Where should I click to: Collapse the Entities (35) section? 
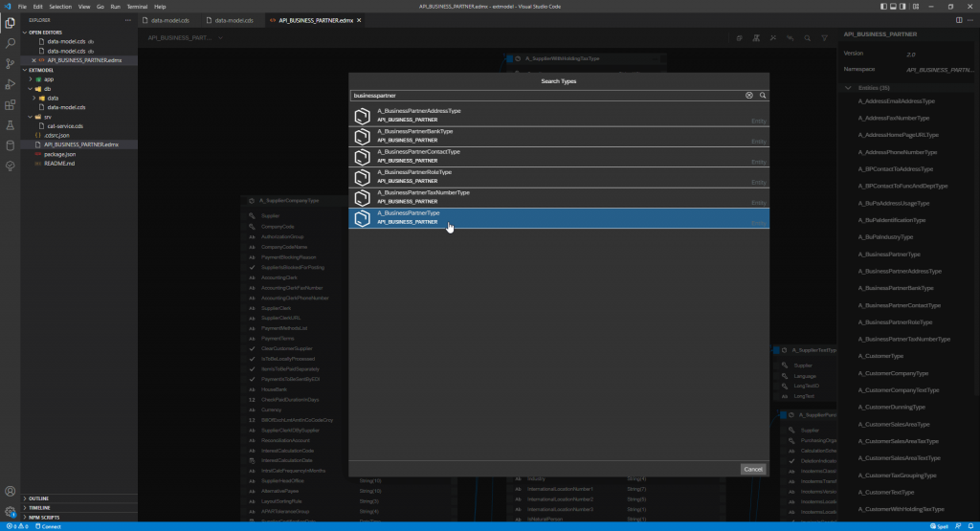(x=848, y=88)
